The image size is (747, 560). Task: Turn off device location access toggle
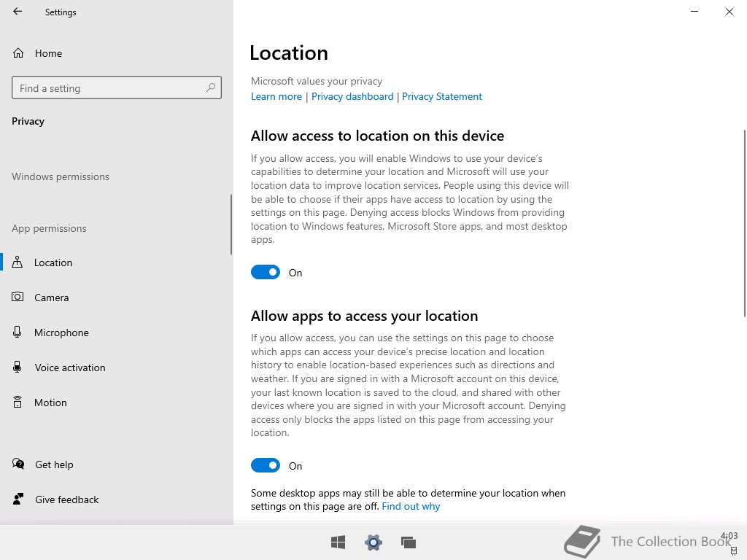tap(266, 273)
